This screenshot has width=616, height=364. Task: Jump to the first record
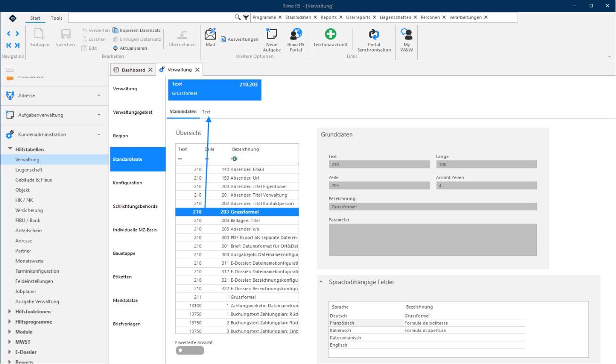pos(8,45)
